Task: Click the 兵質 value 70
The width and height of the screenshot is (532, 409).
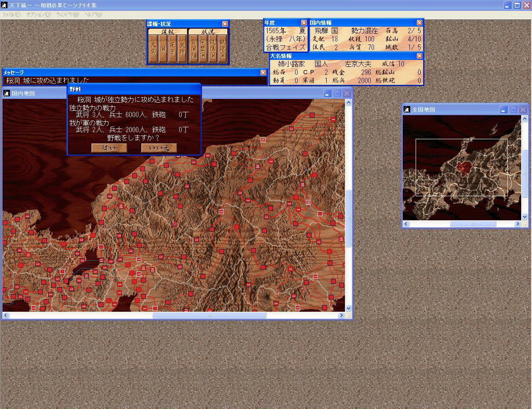Action: click(x=371, y=47)
